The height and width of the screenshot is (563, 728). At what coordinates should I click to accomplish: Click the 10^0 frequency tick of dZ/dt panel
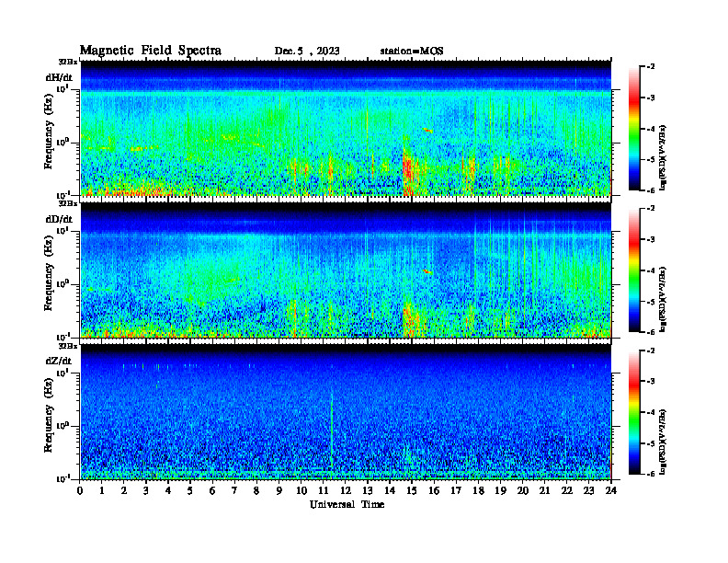[x=63, y=426]
